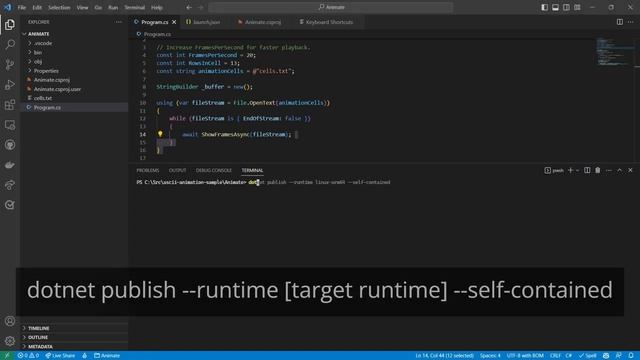Screen dimensions: 640x360
Task: Click Live Share in status bar
Action: click(60, 356)
